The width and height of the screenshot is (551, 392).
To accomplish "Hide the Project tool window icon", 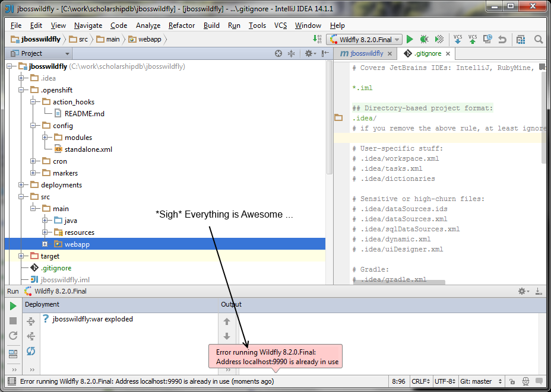I will (x=325, y=53).
